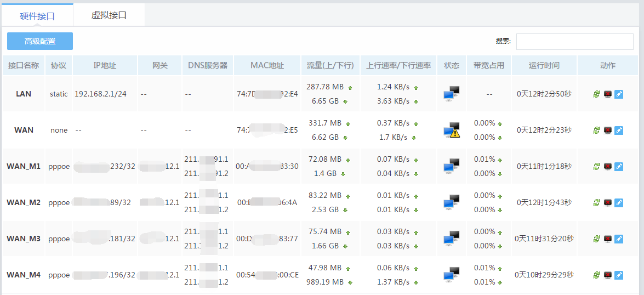The width and height of the screenshot is (644, 295).
Task: Disconnect the WAN_M1 interface
Action: pos(608,167)
